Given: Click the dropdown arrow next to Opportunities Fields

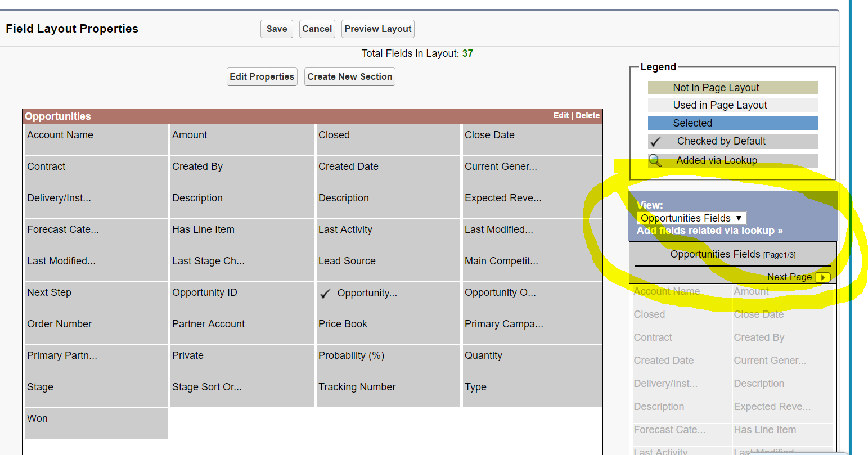Looking at the screenshot, I should [x=740, y=218].
